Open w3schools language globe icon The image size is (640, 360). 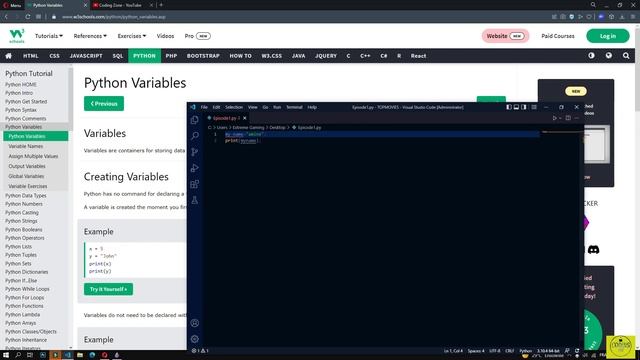[x=609, y=56]
